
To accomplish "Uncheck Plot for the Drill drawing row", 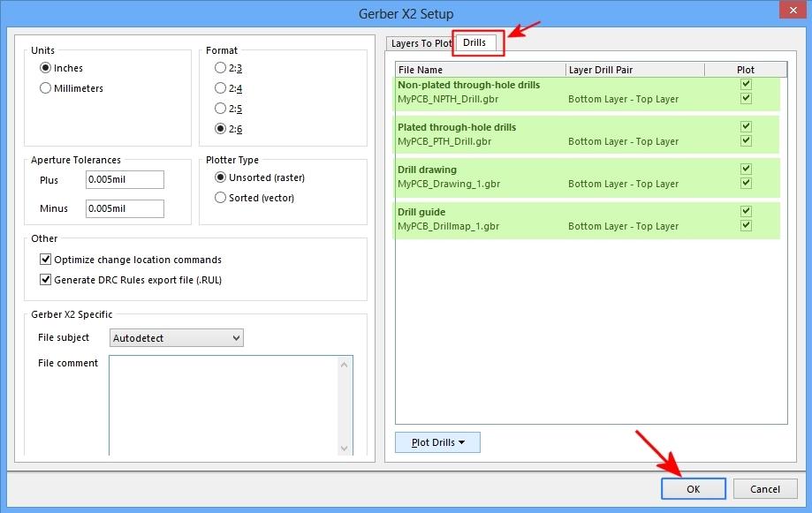I will tap(746, 169).
